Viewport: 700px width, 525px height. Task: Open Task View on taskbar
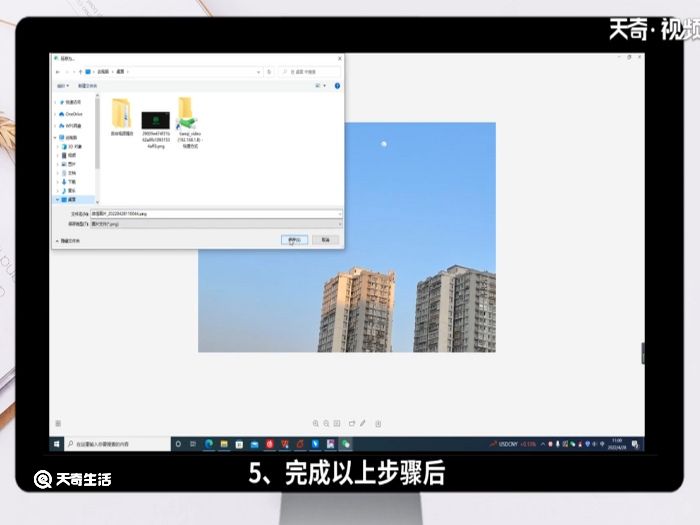[193, 444]
